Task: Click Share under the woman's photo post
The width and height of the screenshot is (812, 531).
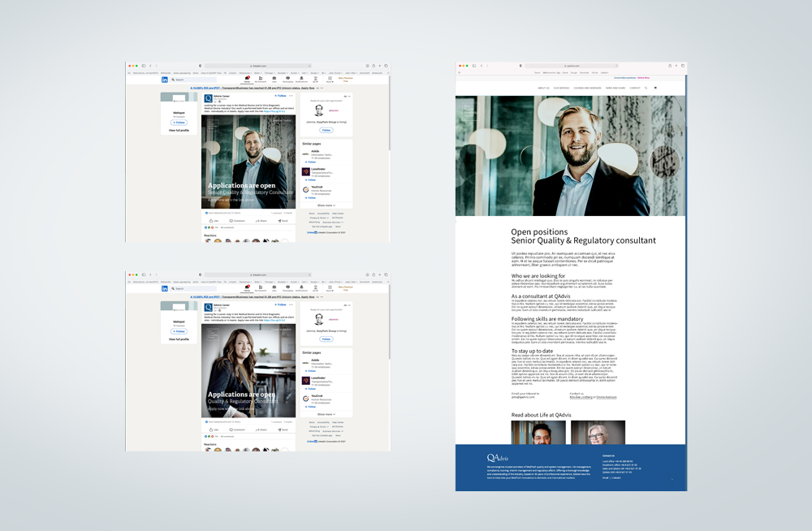Action: click(x=261, y=430)
